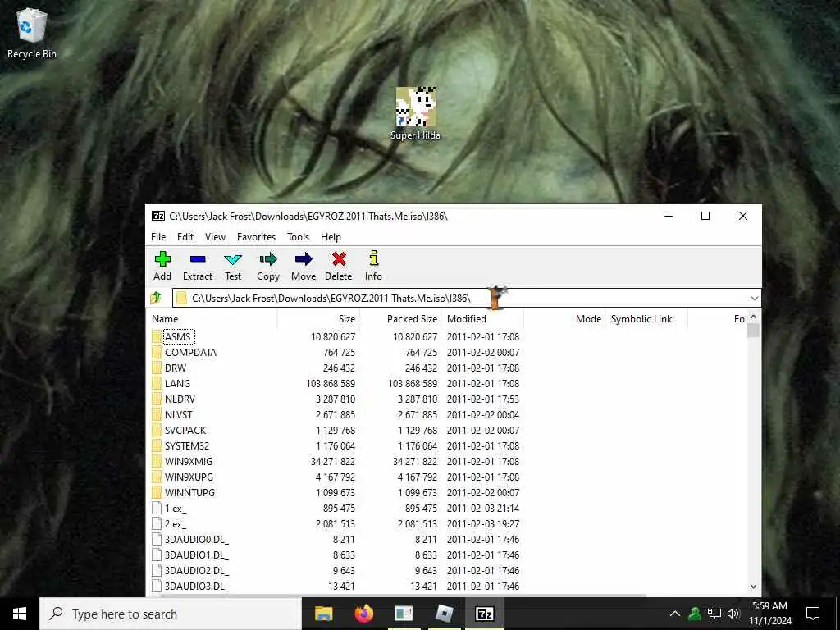This screenshot has height=630, width=840.
Task: Open the Windows Start menu
Action: (20, 614)
